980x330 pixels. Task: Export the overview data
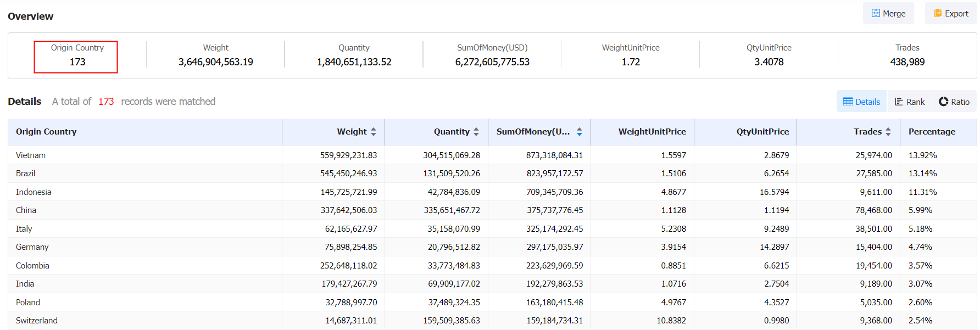point(951,13)
